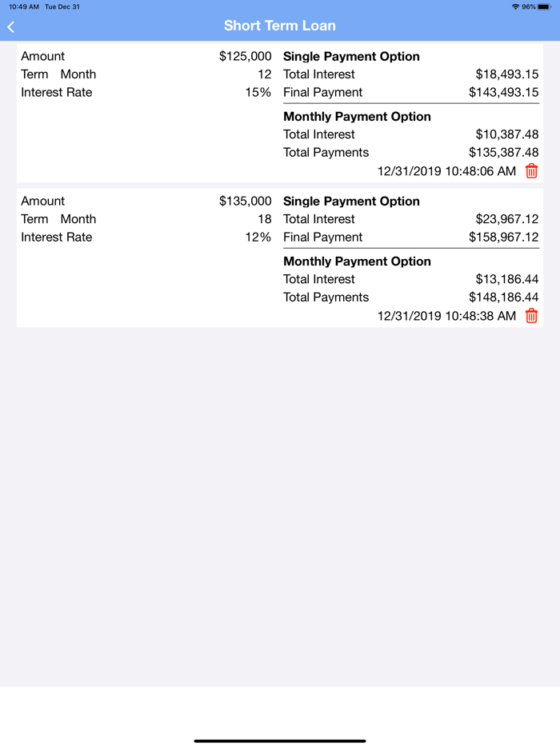Select the Single Payment Option heading
Image resolution: width=560 pixels, height=747 pixels.
(x=351, y=56)
